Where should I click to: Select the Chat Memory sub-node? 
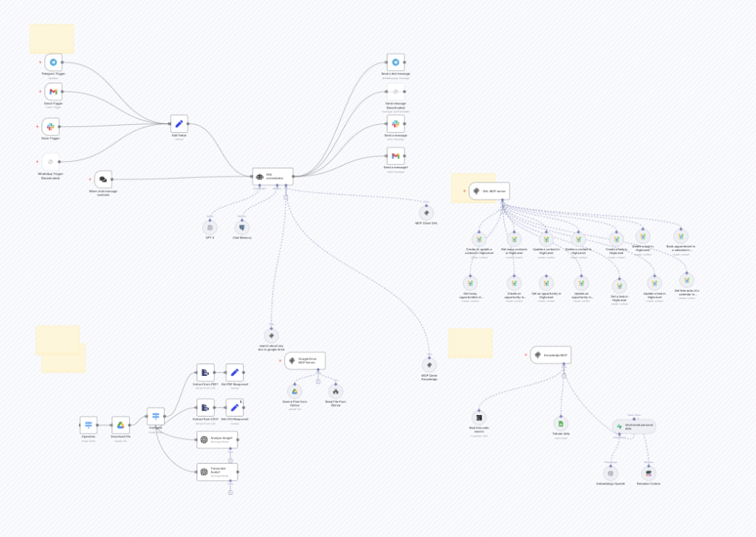241,227
